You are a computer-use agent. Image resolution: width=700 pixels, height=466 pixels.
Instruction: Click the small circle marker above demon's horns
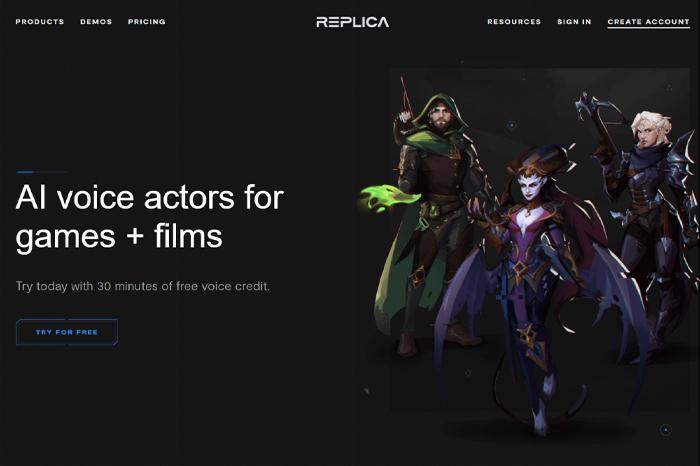pyautogui.click(x=512, y=125)
